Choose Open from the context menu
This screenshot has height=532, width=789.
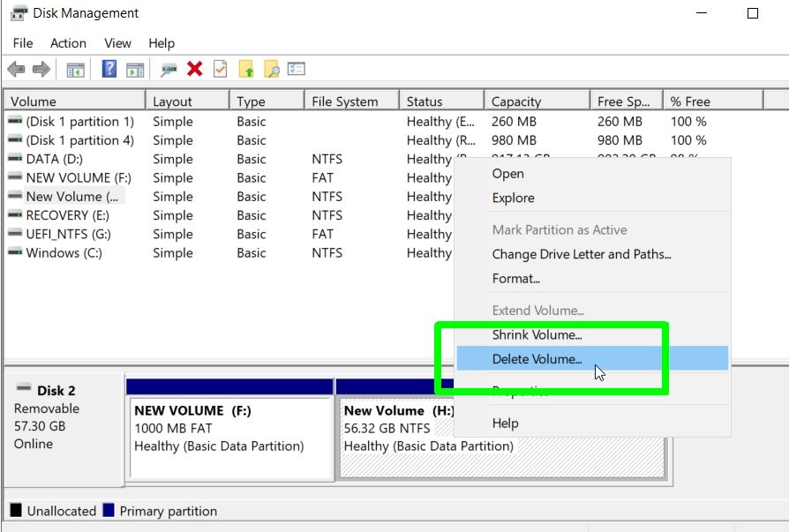pyautogui.click(x=592, y=174)
